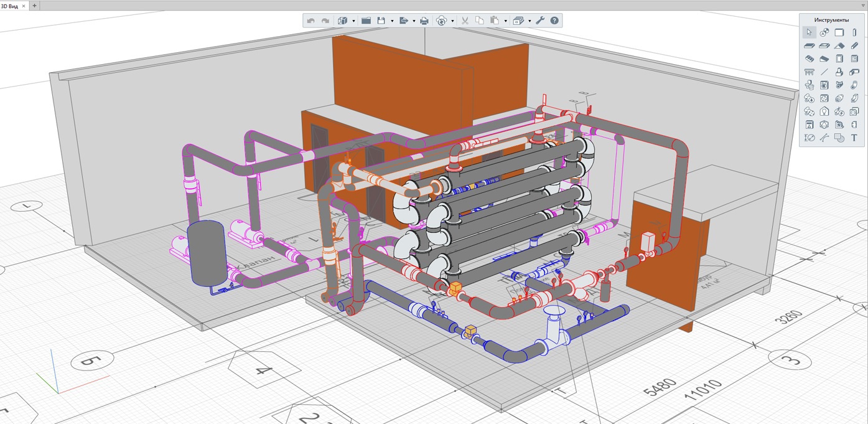Click the blue expansion tank in model
Image resolution: width=868 pixels, height=424 pixels.
[x=206, y=252]
